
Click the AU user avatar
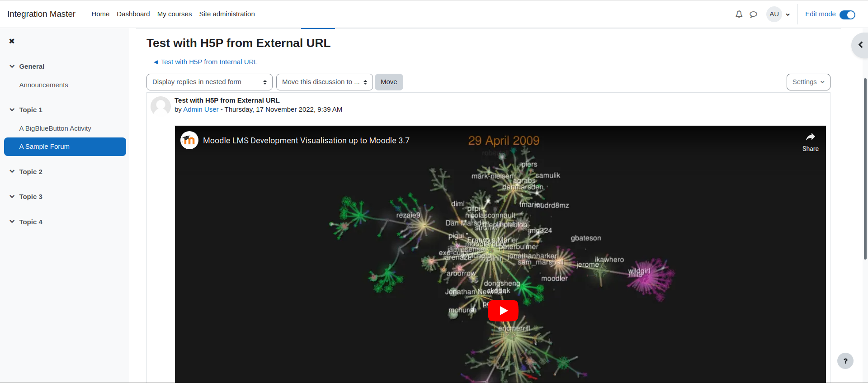pos(774,14)
